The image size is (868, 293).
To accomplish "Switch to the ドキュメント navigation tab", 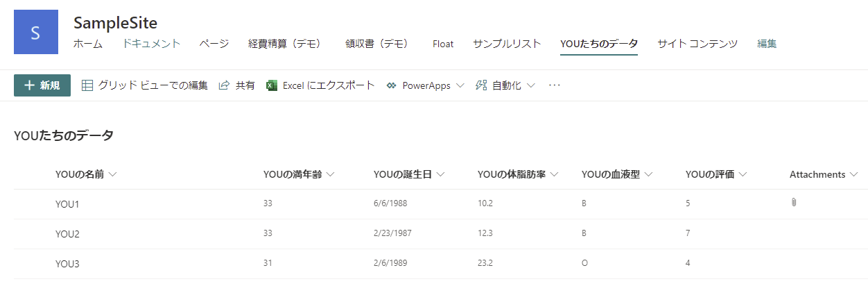I will point(151,44).
